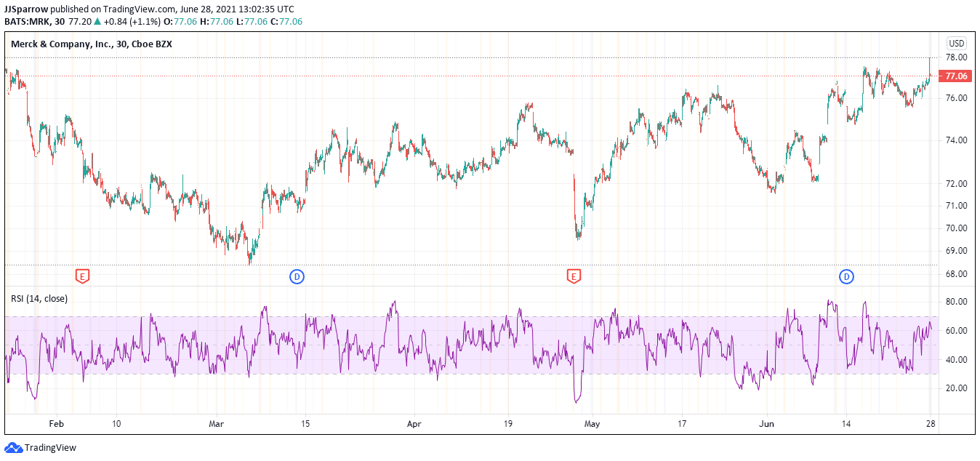
Task: Click the Feb date label on time axis
Action: click(56, 422)
